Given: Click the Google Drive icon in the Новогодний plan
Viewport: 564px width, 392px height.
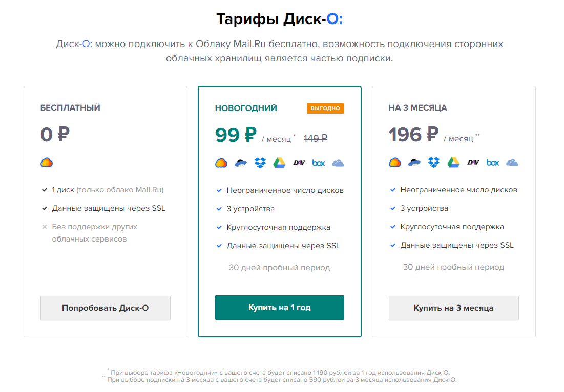Looking at the screenshot, I should (x=279, y=163).
